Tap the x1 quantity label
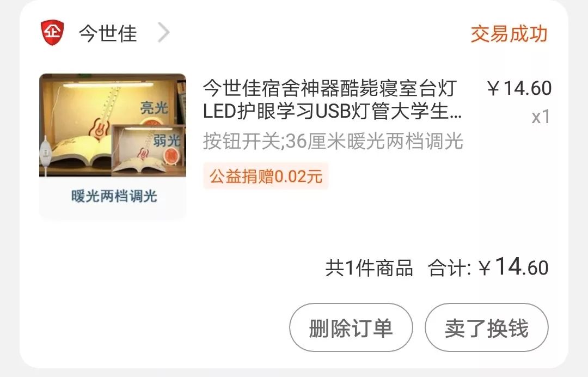588x377 pixels. coord(541,117)
